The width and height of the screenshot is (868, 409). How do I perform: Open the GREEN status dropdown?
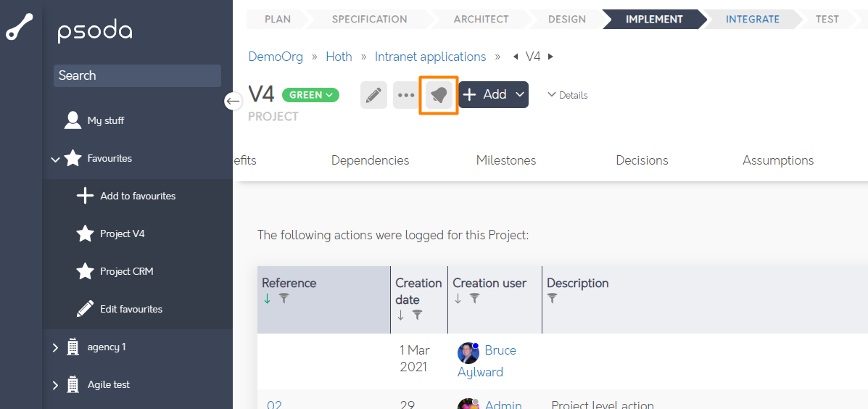tap(310, 95)
